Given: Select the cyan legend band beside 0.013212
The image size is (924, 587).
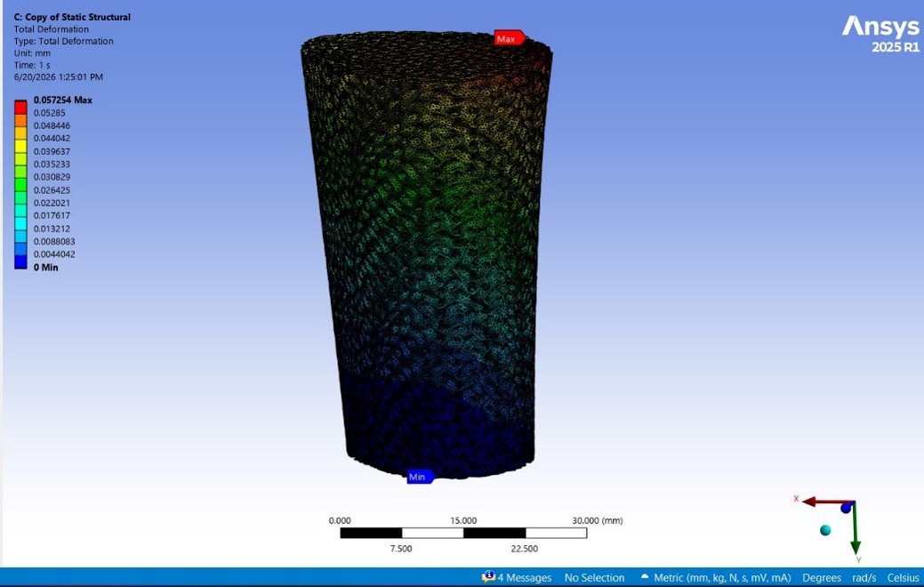Looking at the screenshot, I should coord(20,223).
